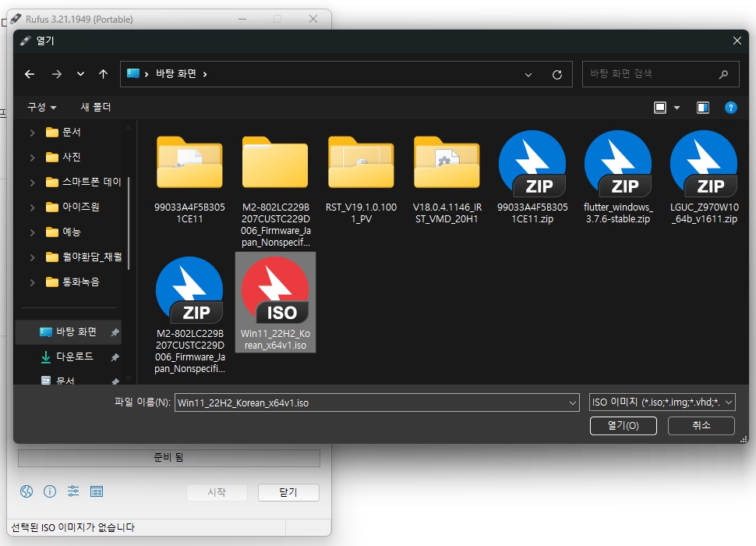Screen dimensions: 756x546
Task: Select 문서 folder in sidebar tree
Action: point(63,132)
